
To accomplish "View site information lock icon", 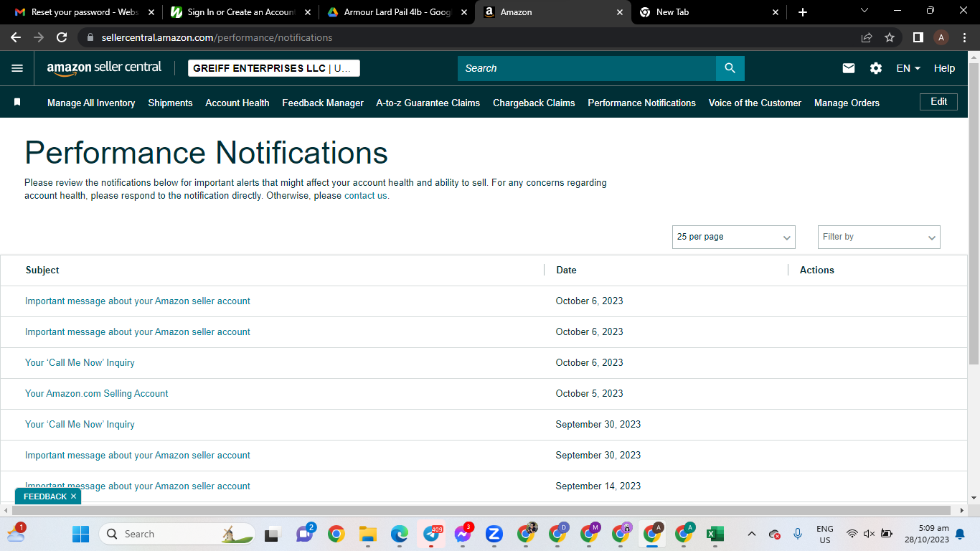I will coord(90,37).
